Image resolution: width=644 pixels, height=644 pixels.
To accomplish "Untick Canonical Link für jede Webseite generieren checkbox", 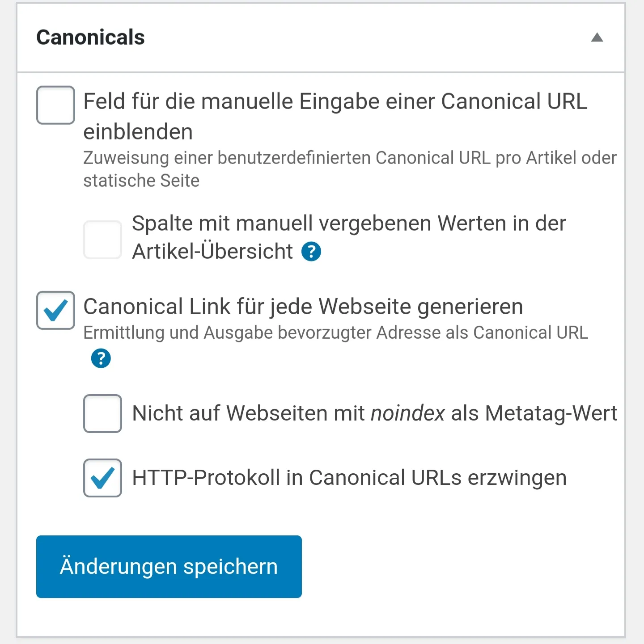I will pyautogui.click(x=55, y=310).
